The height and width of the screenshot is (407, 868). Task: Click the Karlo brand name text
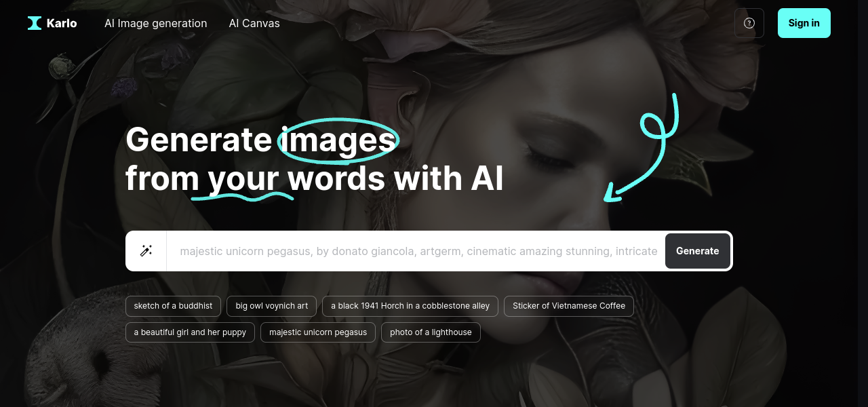62,23
